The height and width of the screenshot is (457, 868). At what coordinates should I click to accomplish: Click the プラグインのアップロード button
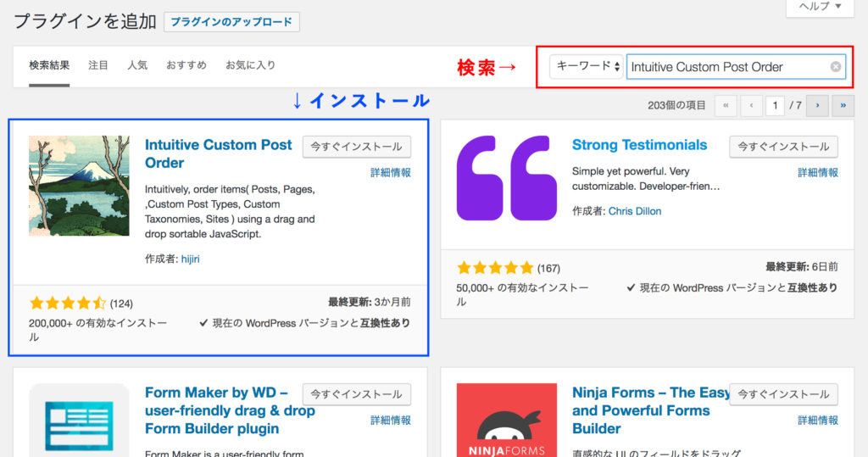point(231,22)
